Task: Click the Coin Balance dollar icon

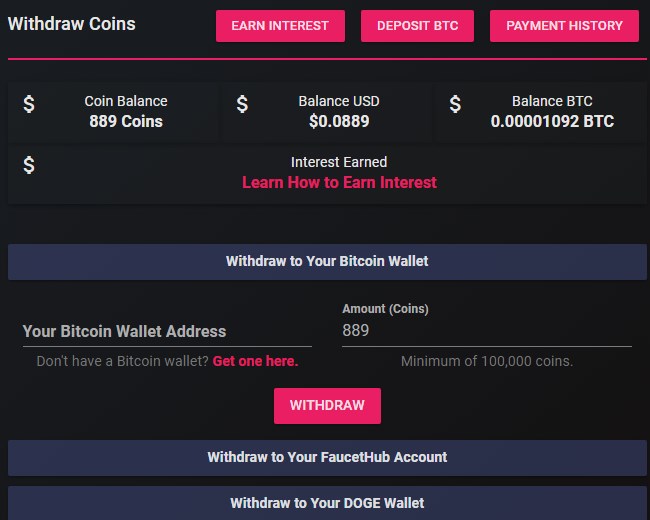Action: [29, 104]
